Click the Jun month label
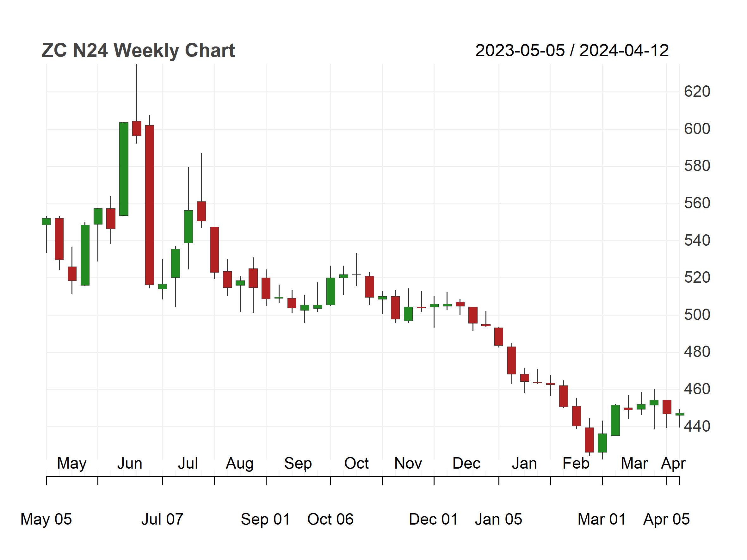The height and width of the screenshot is (560, 747). point(130,464)
